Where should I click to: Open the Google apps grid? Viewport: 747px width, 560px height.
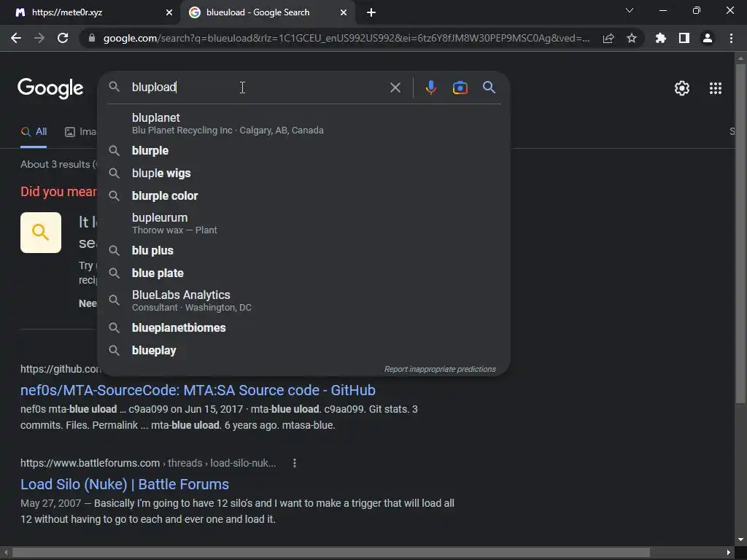pyautogui.click(x=716, y=88)
